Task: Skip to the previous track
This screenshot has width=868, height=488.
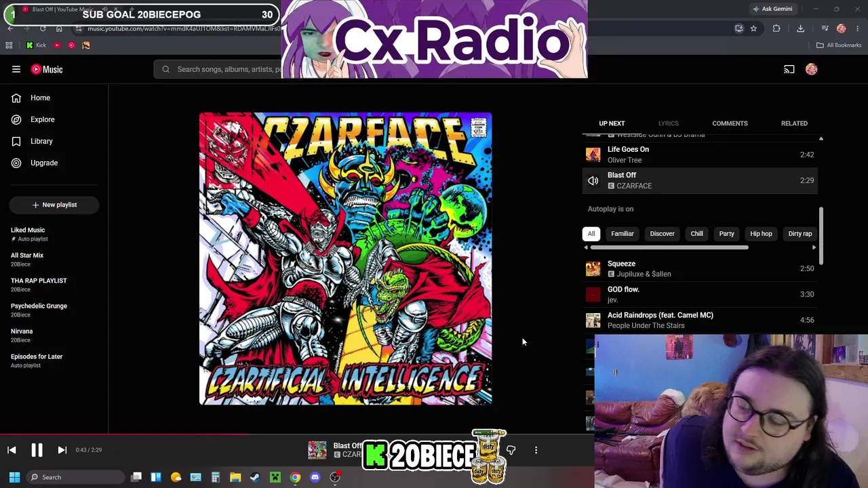Action: pyautogui.click(x=12, y=450)
